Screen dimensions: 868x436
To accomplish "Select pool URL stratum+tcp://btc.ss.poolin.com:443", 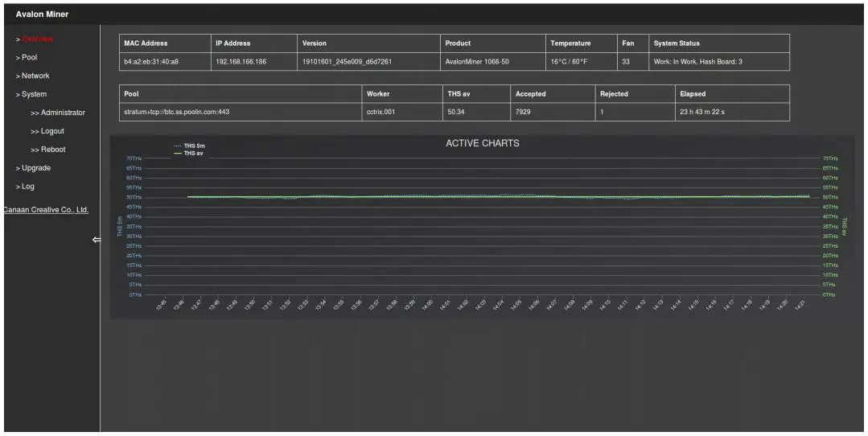I will (x=177, y=112).
